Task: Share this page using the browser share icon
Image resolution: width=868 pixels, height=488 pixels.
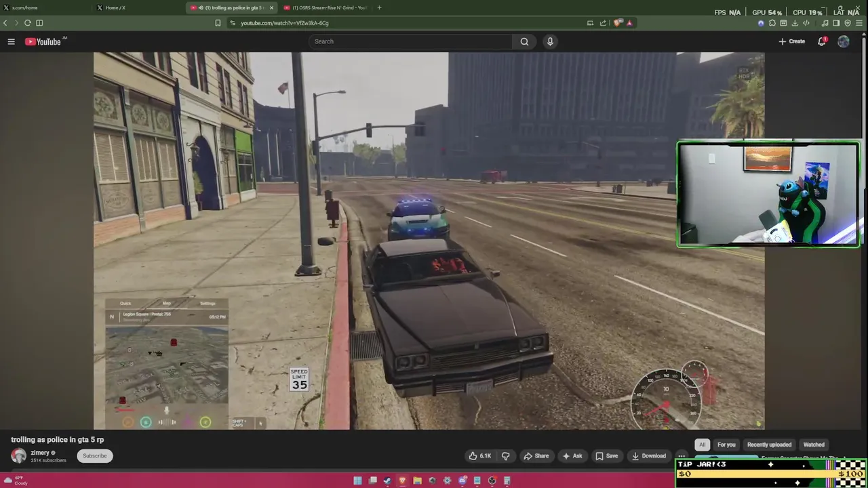Action: click(x=603, y=23)
